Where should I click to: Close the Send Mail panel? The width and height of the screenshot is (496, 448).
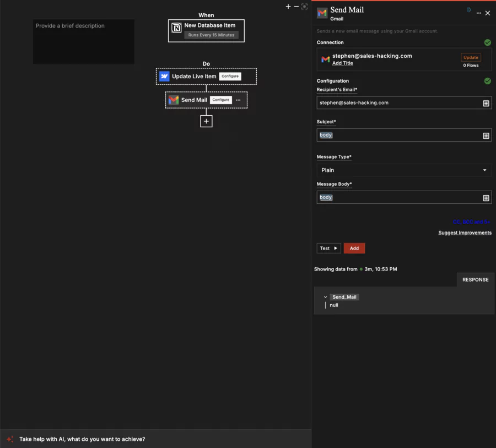click(x=488, y=13)
